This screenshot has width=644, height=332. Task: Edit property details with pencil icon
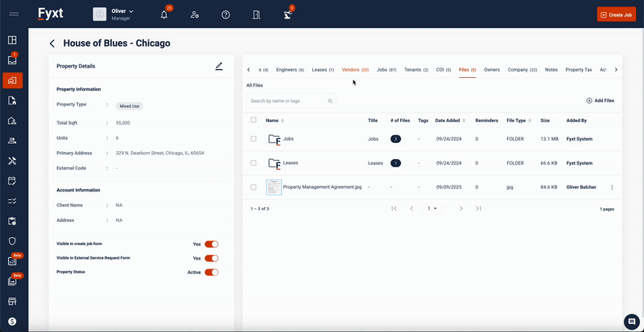(219, 66)
